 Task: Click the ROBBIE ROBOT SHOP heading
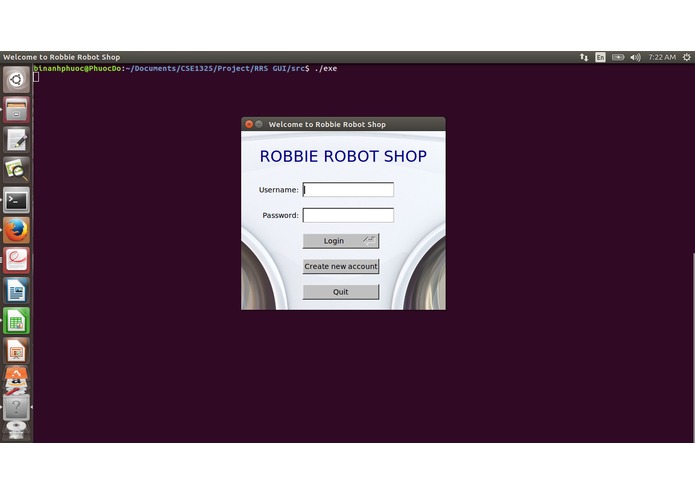coord(343,156)
